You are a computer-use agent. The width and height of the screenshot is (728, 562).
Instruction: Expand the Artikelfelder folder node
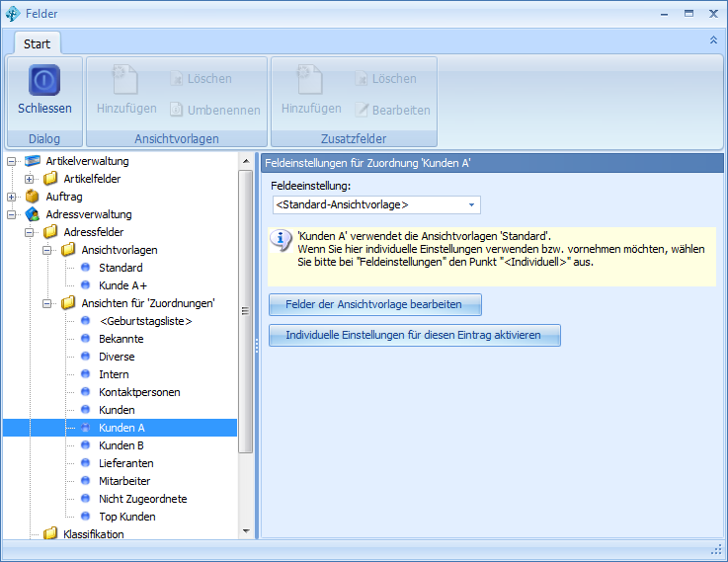point(30,179)
